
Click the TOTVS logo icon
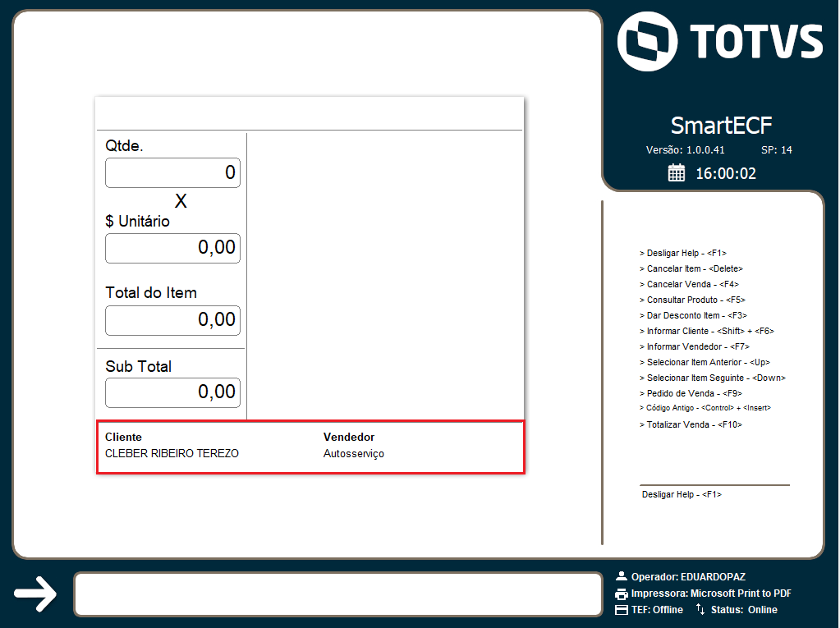pos(647,41)
